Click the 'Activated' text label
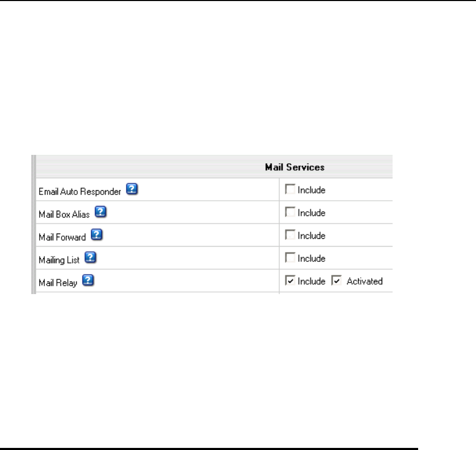476x450 pixels. [x=364, y=282]
